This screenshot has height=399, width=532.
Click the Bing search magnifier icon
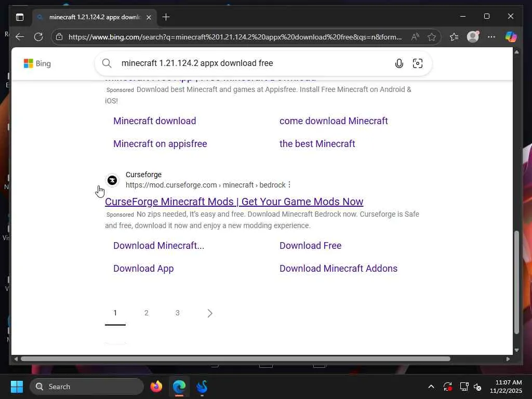pos(107,63)
